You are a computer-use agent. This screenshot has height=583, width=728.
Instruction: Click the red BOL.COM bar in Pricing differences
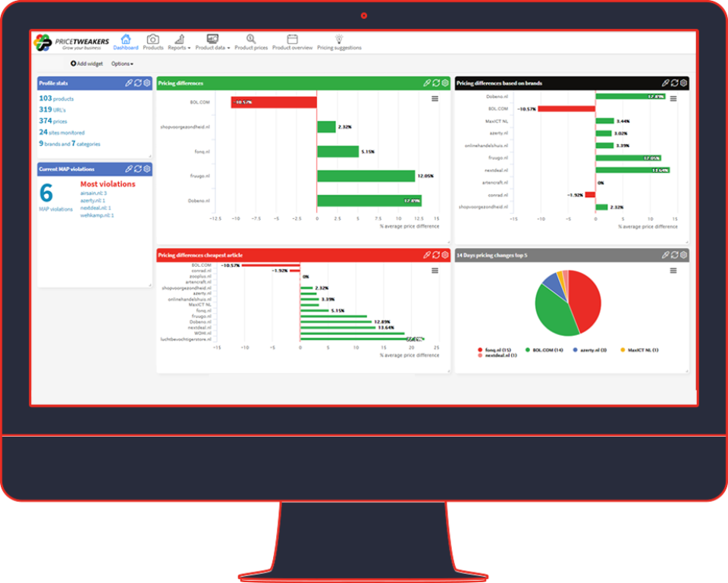point(274,102)
